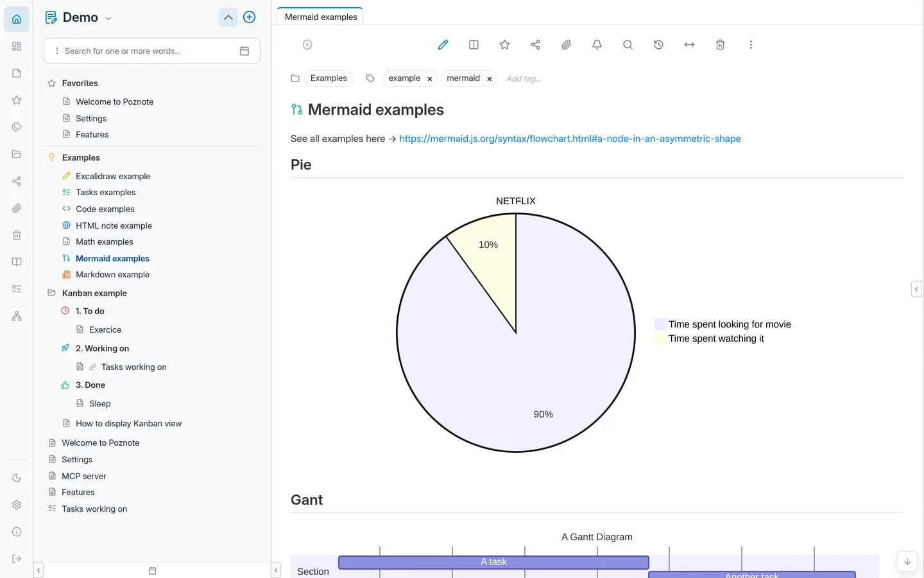The width and height of the screenshot is (924, 578).
Task: Toggle dark mode moon icon
Action: 17,478
